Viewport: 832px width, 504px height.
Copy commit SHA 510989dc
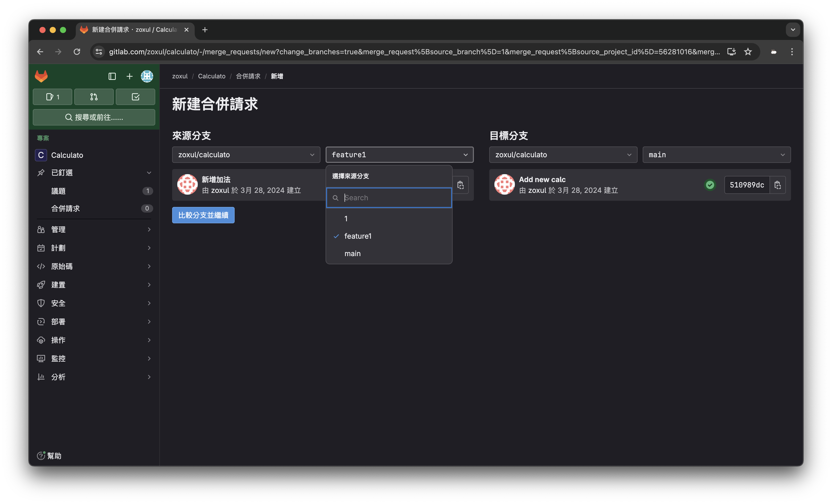(777, 185)
